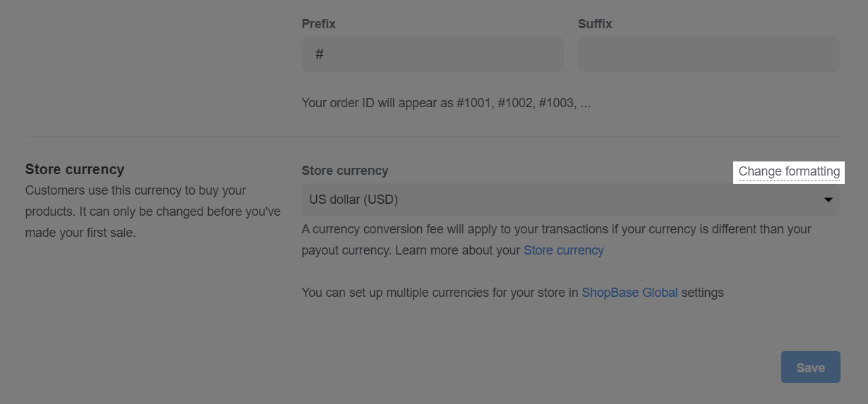Viewport: 868px width, 404px height.
Task: Click the 'made your first sale' description line
Action: tap(80, 233)
